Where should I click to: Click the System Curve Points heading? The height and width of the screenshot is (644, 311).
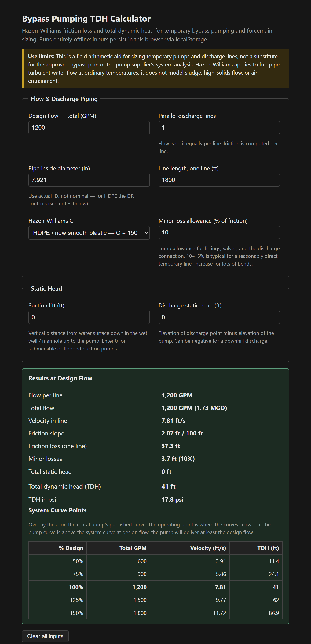pyautogui.click(x=57, y=510)
